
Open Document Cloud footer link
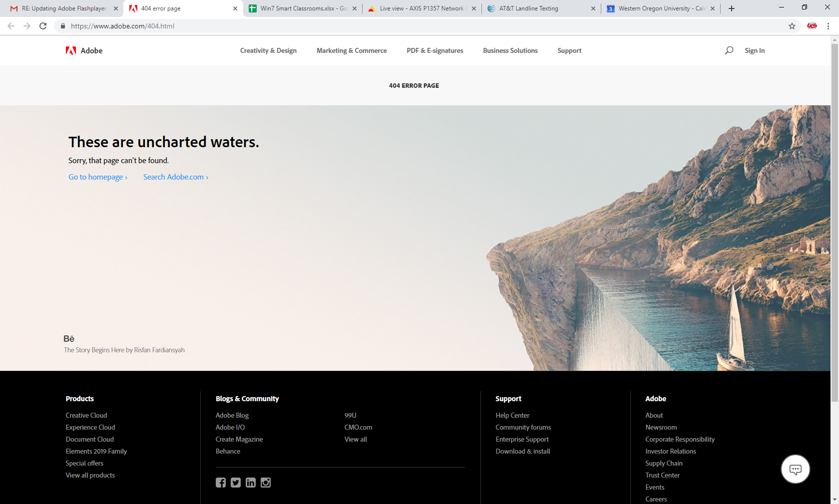pyautogui.click(x=90, y=439)
